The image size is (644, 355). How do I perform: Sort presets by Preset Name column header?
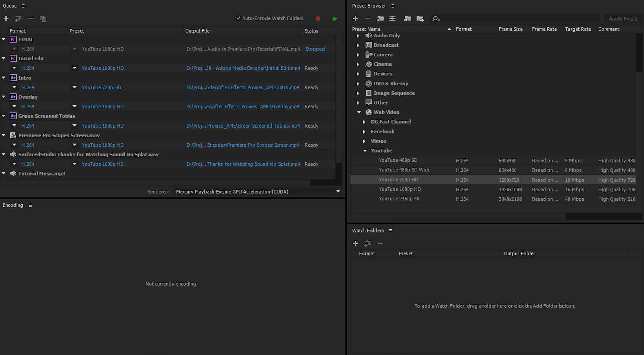pyautogui.click(x=366, y=29)
